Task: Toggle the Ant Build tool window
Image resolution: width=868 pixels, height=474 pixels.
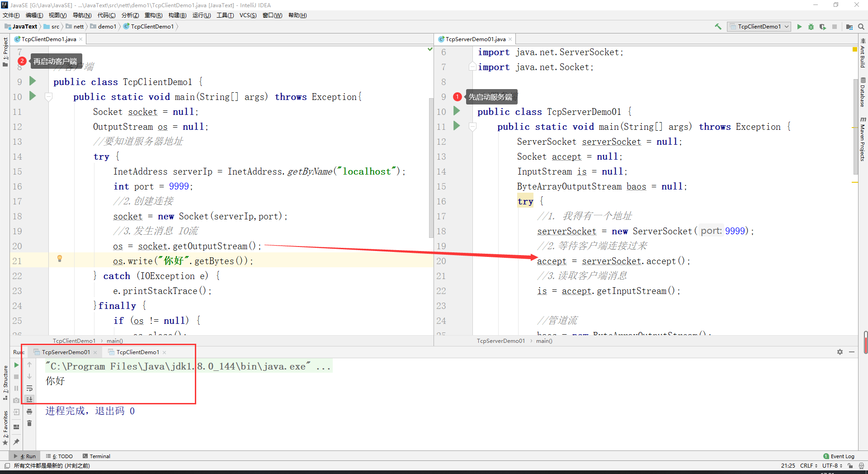Action: (863, 53)
